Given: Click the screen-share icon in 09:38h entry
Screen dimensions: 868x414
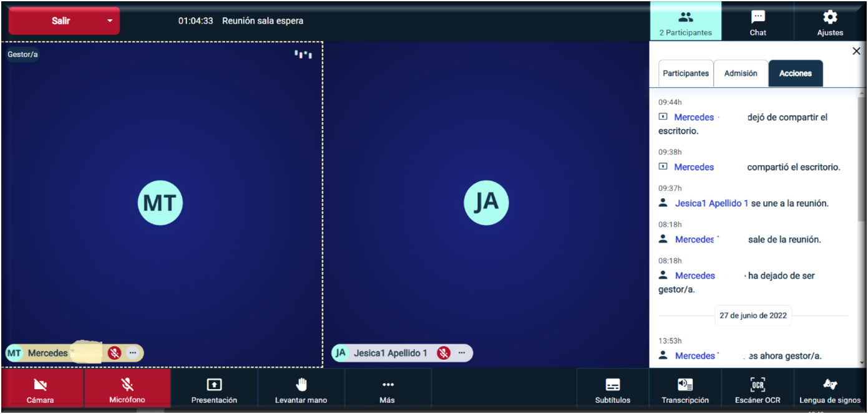Looking at the screenshot, I should [x=663, y=166].
